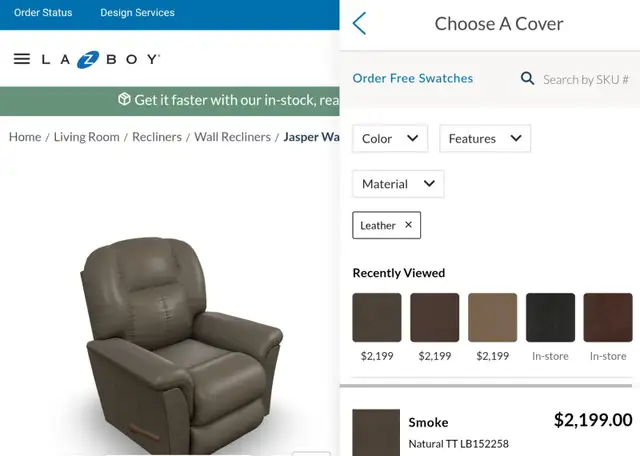Select the Smoke leather cover thumbnail

(x=376, y=432)
